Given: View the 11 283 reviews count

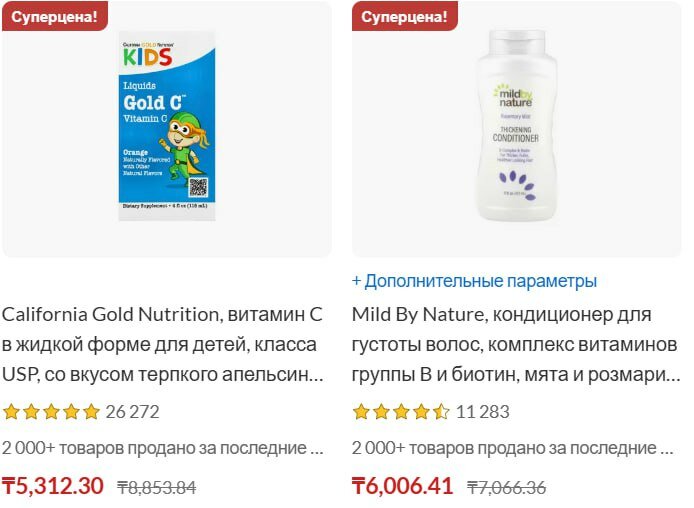Looking at the screenshot, I should point(482,412).
